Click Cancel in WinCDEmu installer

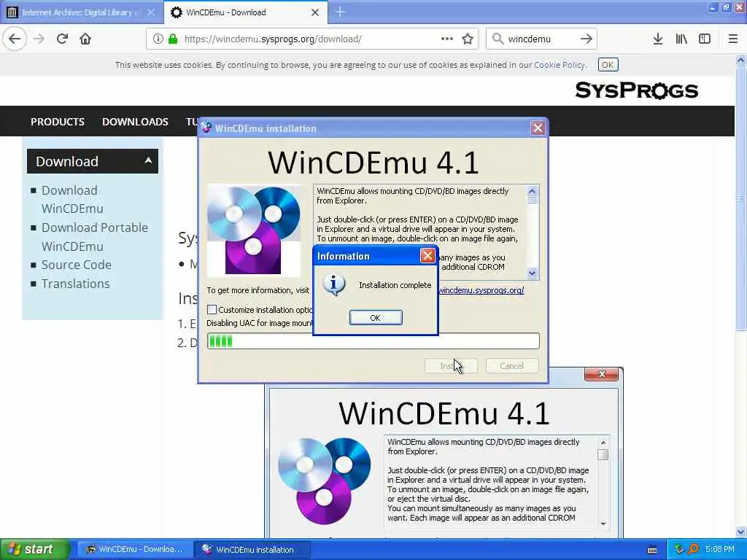pyautogui.click(x=511, y=366)
